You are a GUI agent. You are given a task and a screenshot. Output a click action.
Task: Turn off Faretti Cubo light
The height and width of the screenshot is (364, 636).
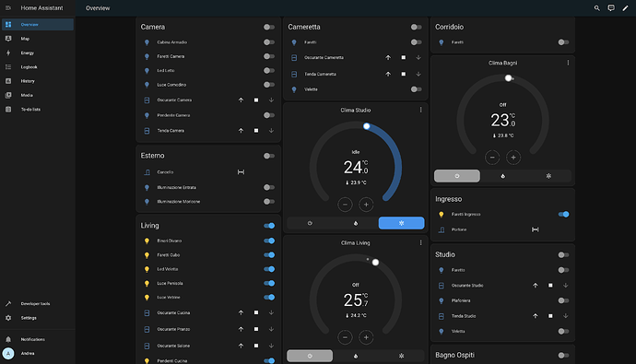tap(269, 255)
